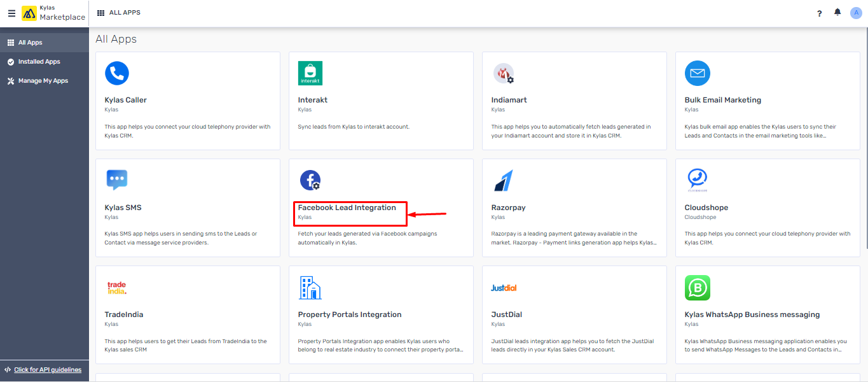This screenshot has height=382, width=868.
Task: Open the Interakt app title
Action: point(313,100)
